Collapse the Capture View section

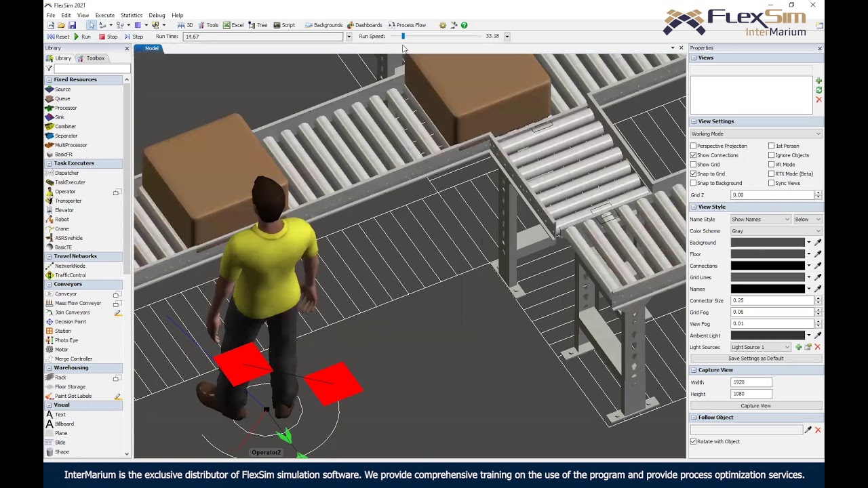[694, 370]
